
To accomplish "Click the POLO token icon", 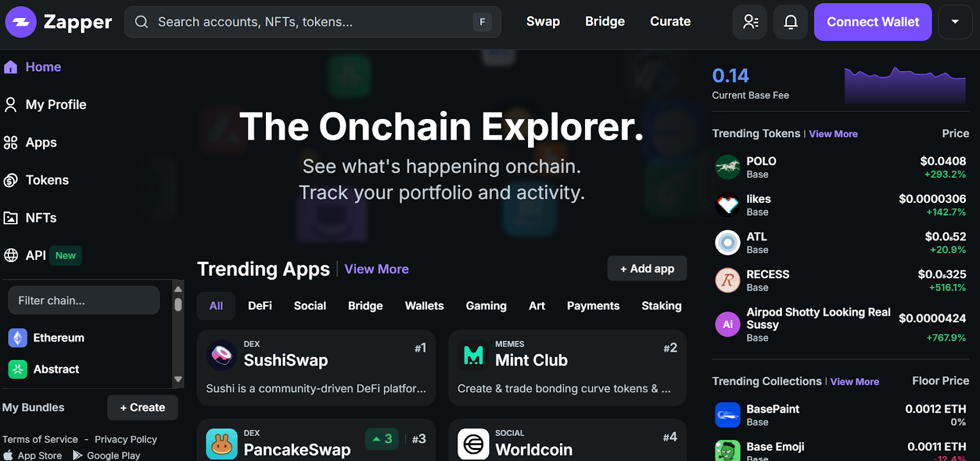I will [x=728, y=167].
